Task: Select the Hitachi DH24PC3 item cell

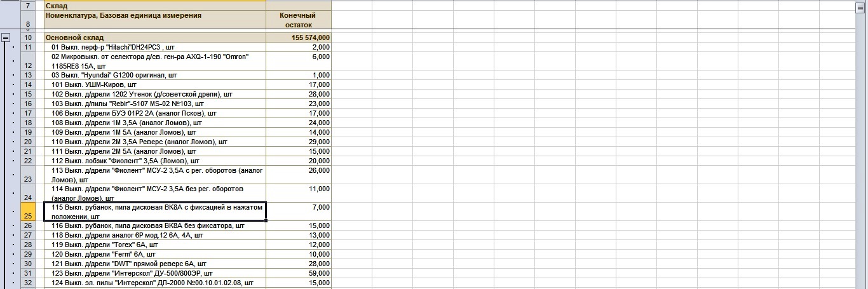Action: click(154, 47)
